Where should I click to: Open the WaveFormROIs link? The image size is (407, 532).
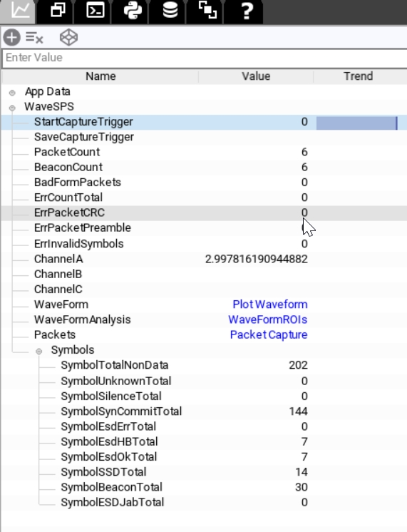[267, 319]
